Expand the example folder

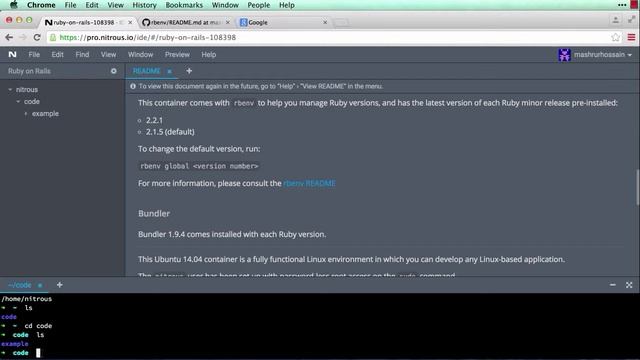[x=26, y=113]
